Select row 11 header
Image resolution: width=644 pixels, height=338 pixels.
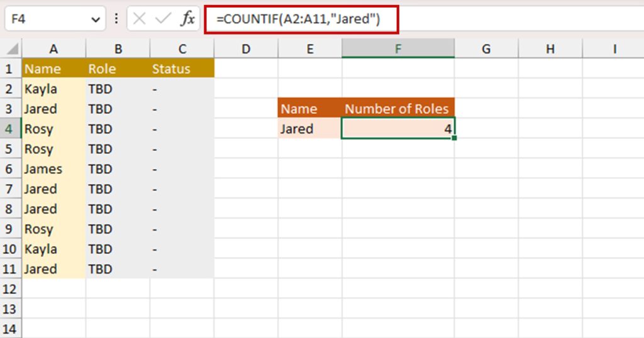click(x=10, y=269)
